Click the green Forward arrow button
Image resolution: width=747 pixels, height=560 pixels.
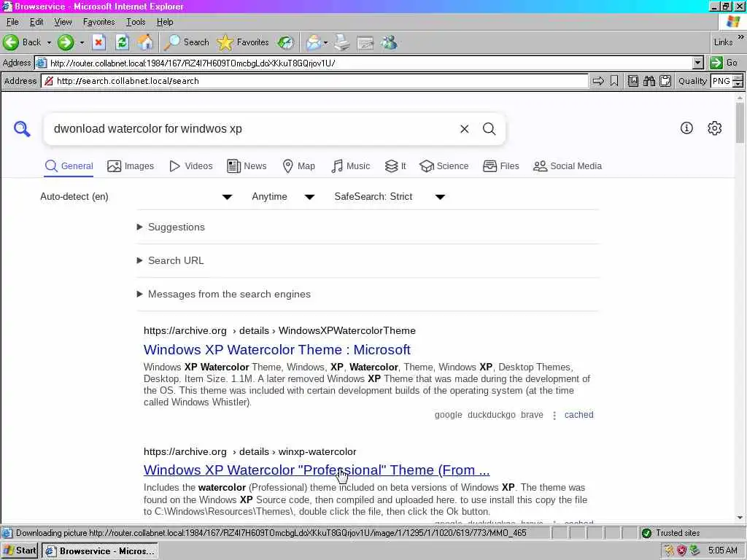(66, 42)
